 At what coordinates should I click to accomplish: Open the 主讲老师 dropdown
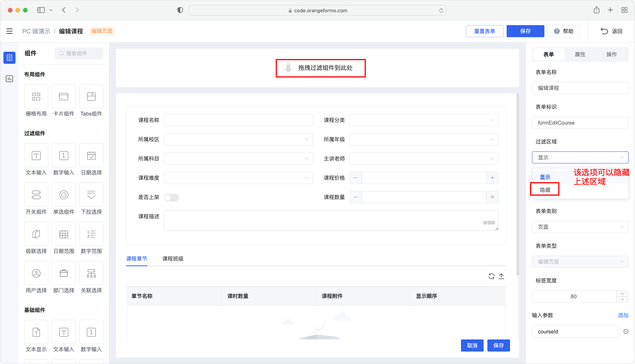pos(424,159)
